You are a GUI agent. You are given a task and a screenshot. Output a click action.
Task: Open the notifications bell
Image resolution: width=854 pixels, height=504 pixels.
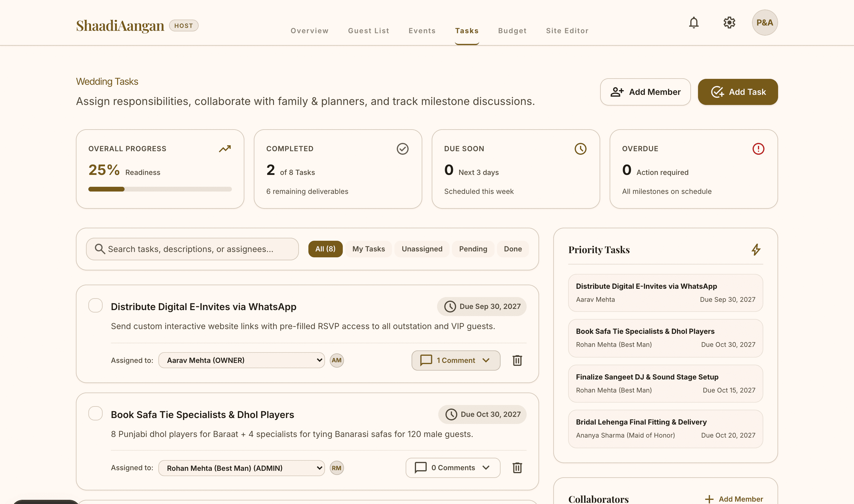pos(694,23)
